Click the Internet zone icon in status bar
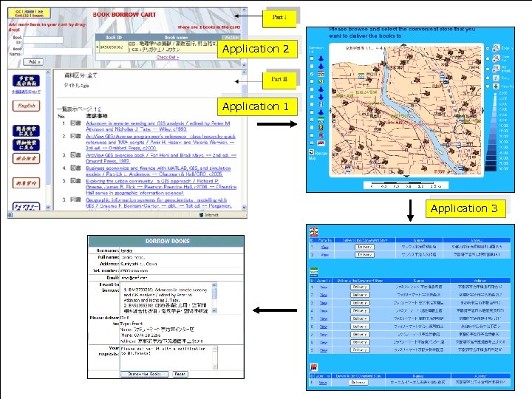This screenshot has height=399, width=532. tap(201, 215)
